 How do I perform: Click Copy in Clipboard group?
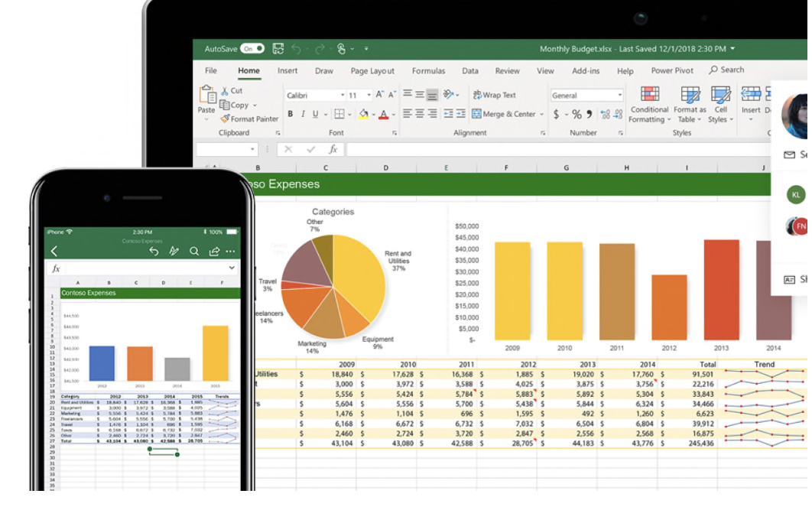coord(235,105)
